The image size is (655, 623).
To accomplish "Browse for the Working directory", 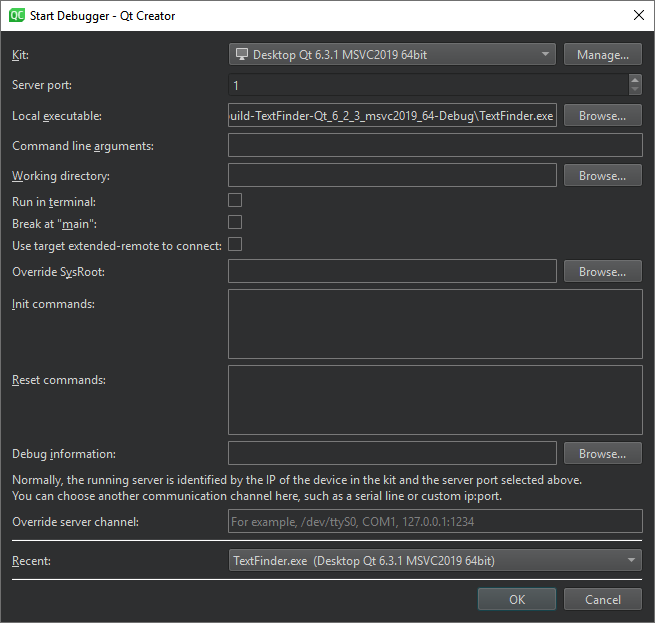I will coord(602,176).
